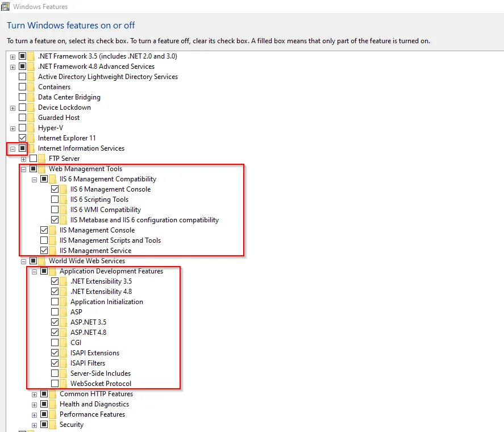This screenshot has height=432, width=504.
Task: Expand the Device Lockdown node
Action: (13, 108)
